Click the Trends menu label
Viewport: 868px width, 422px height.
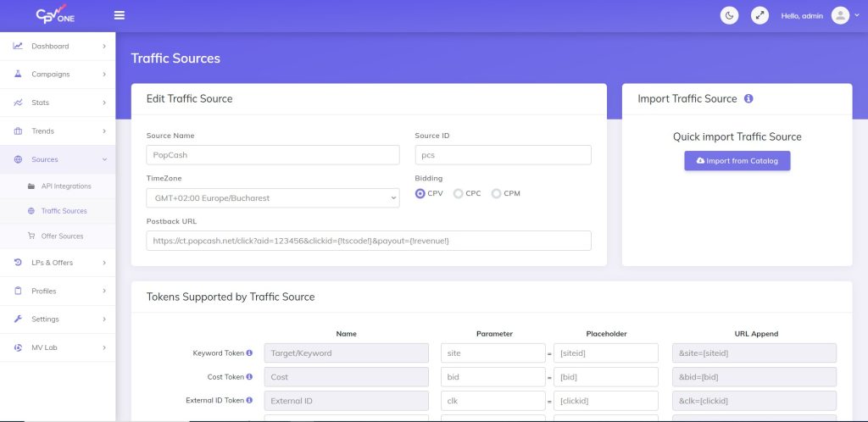coord(42,131)
